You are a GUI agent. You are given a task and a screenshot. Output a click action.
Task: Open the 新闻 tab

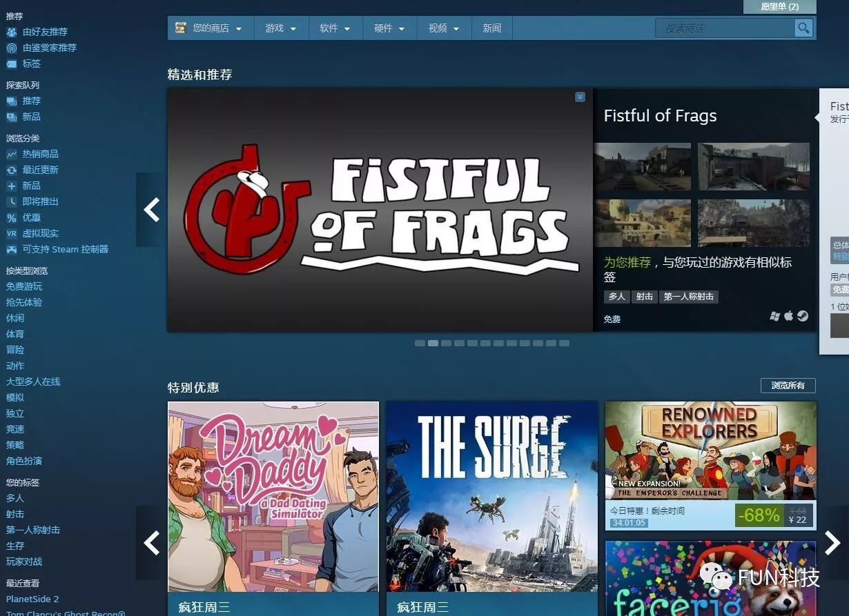tap(492, 28)
